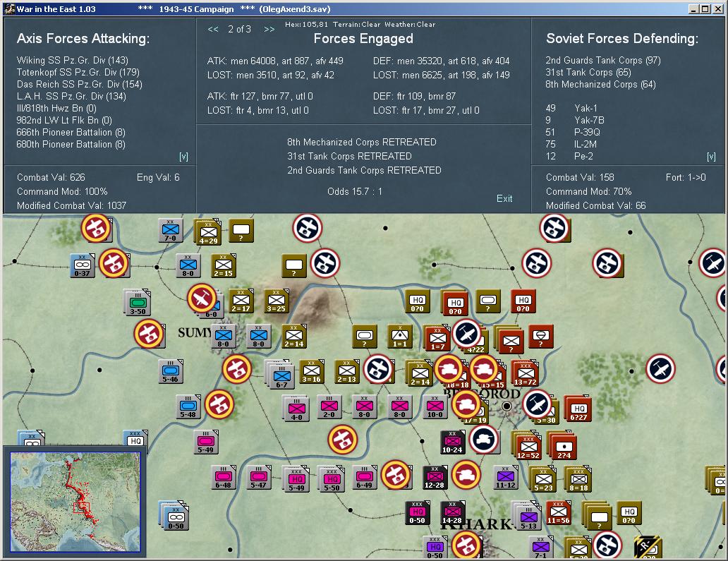Select the 0-50 black HQ counter
The width and height of the screenshot is (728, 561).
click(x=417, y=513)
